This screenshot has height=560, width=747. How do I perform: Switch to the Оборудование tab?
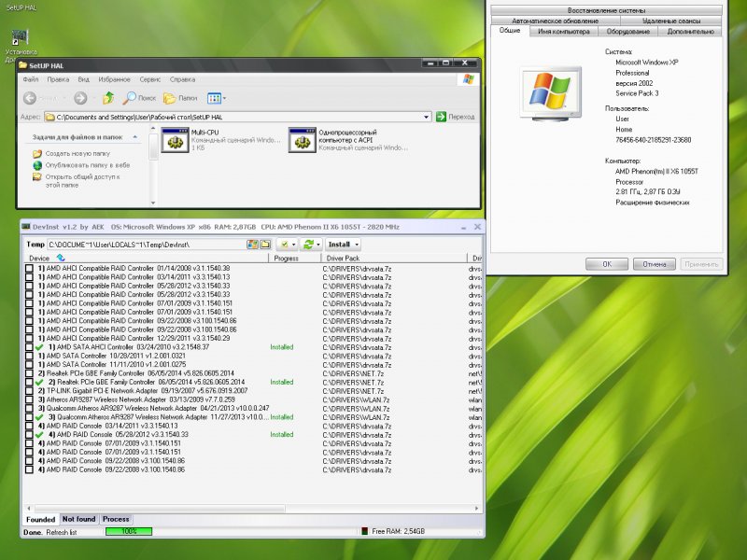(x=627, y=32)
